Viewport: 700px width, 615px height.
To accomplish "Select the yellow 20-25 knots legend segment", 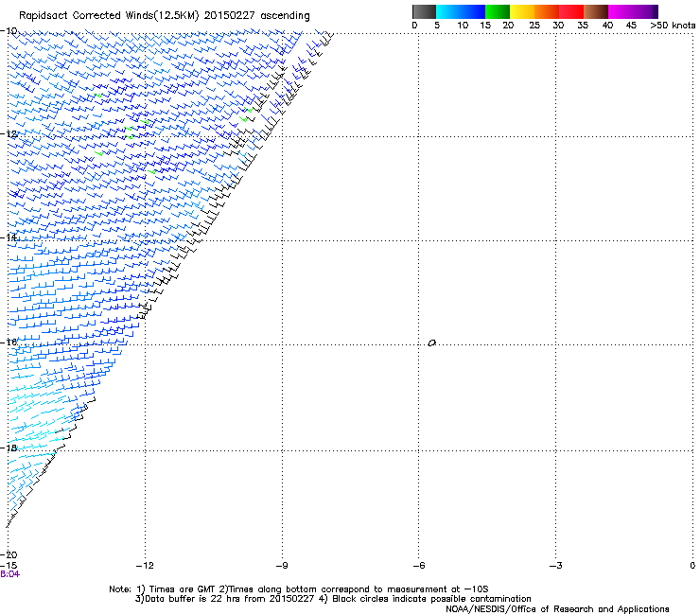I will coord(522,11).
